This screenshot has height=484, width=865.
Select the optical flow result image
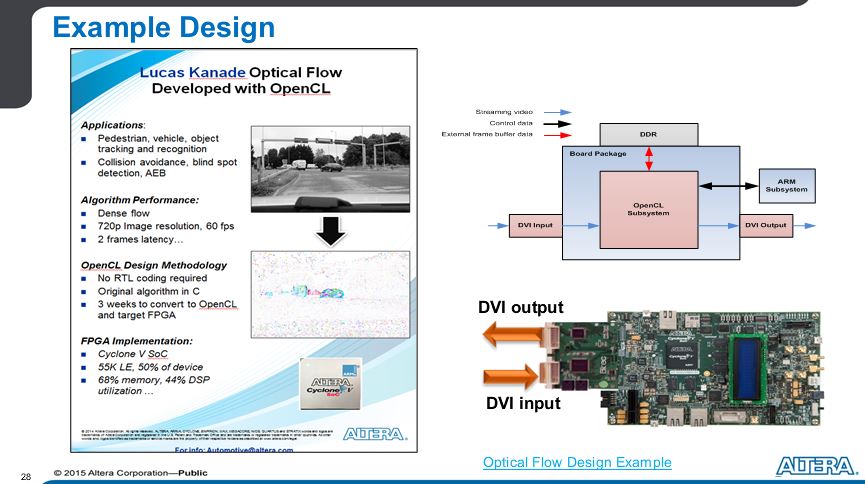pos(330,295)
